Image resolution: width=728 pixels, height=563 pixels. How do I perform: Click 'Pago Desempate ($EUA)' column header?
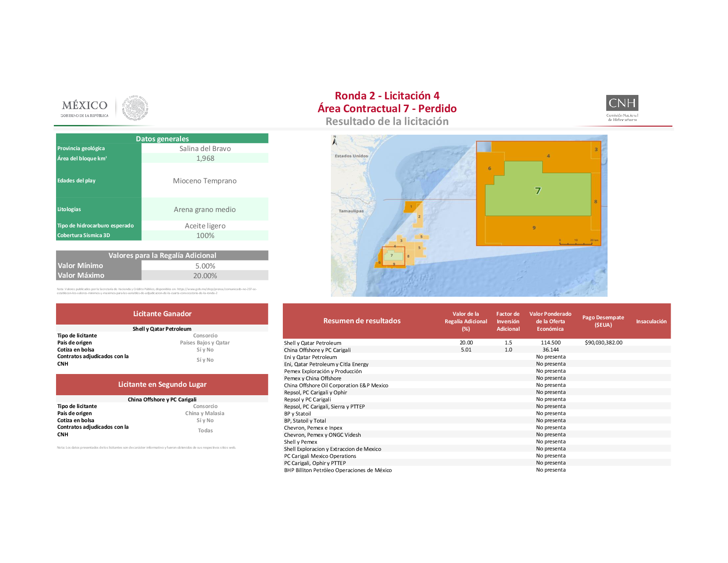(603, 321)
